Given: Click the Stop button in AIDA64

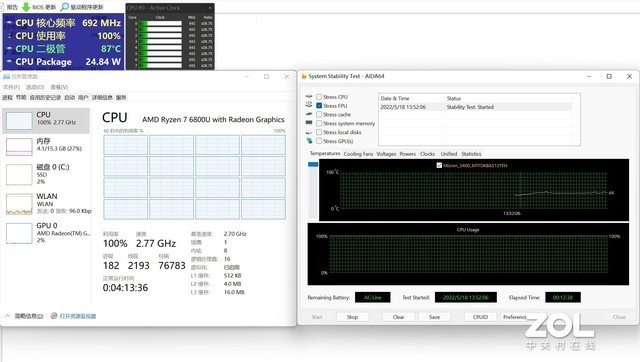Looking at the screenshot, I should (x=353, y=317).
